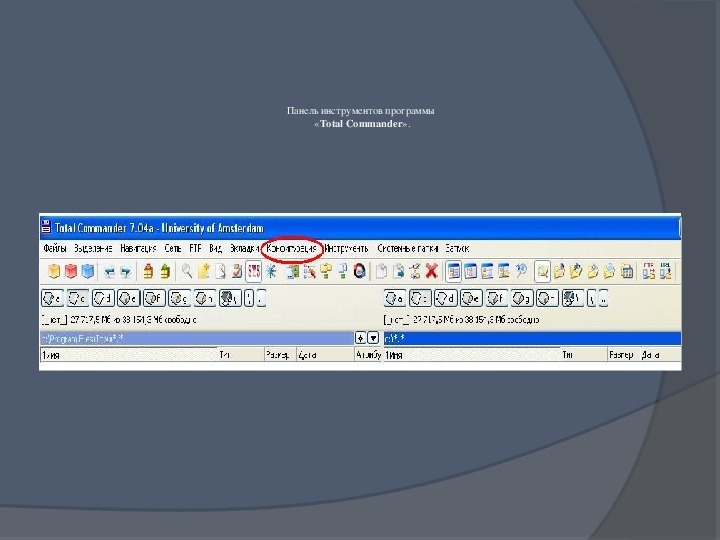Click the yellow new-file star icon
720x540 pixels.
[x=203, y=271]
